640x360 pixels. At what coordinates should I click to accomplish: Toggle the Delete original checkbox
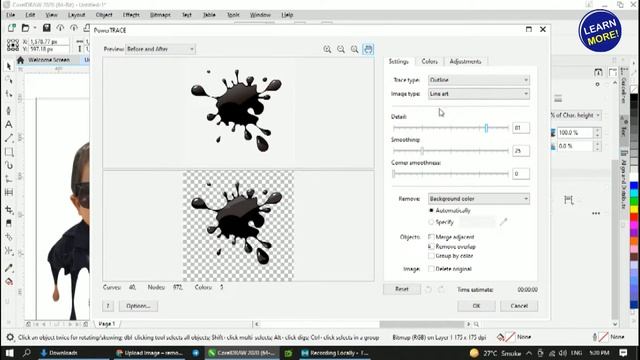(x=431, y=269)
